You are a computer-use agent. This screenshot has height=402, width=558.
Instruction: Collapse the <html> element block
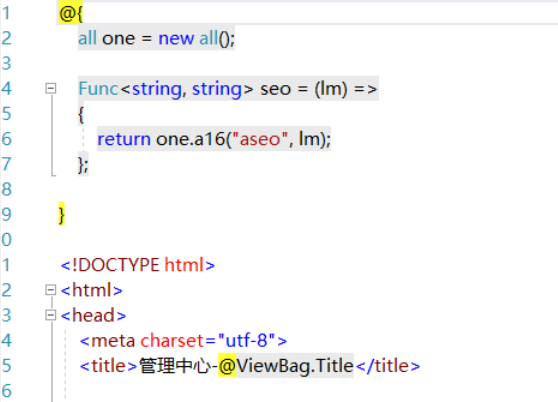point(51,290)
